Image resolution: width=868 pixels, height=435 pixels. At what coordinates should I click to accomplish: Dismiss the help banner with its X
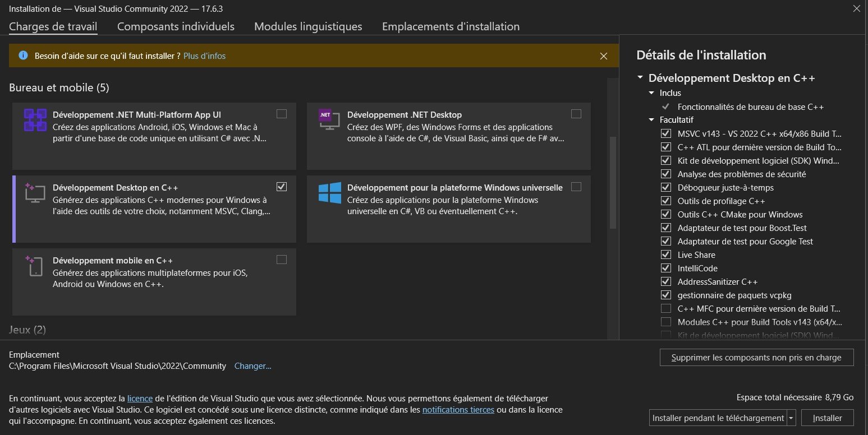coord(604,56)
